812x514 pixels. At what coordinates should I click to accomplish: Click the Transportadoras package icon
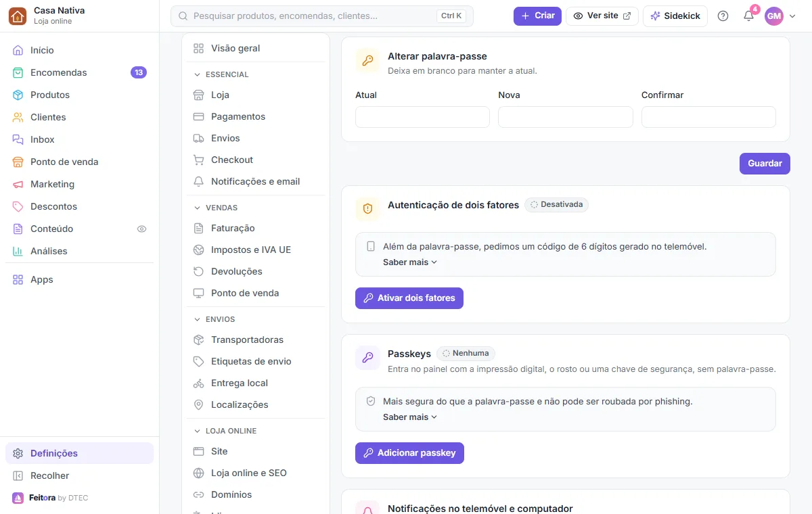[198, 340]
